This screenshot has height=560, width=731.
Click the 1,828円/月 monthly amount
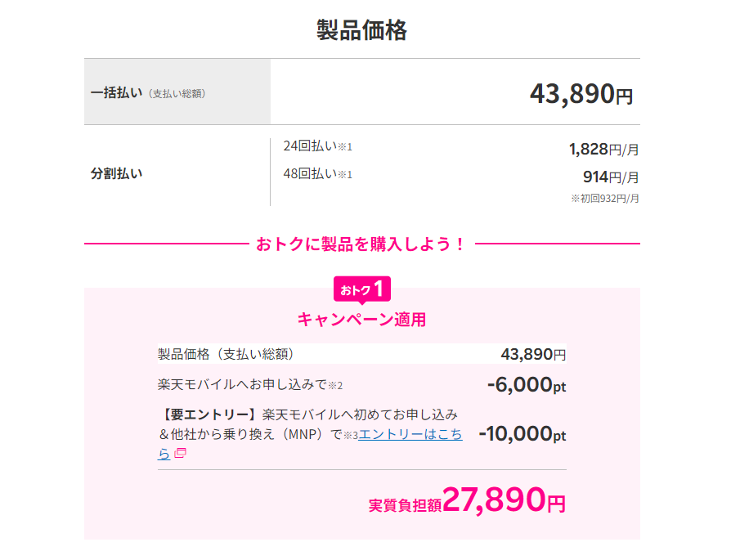tap(603, 150)
